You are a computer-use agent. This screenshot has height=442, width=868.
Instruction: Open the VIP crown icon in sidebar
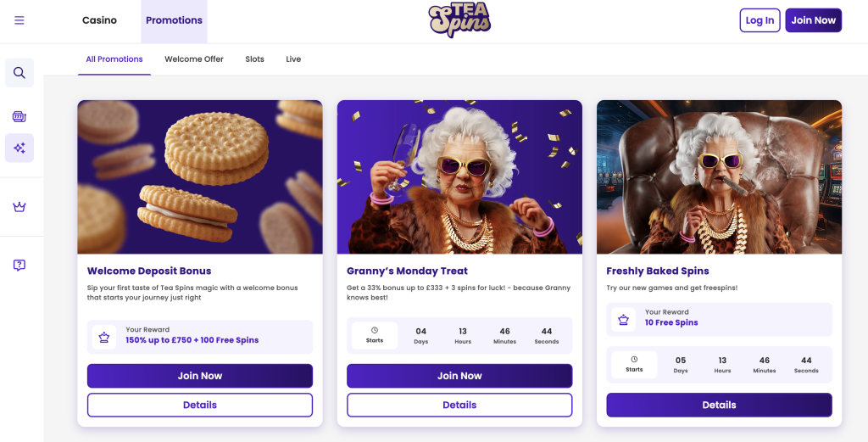coord(19,207)
